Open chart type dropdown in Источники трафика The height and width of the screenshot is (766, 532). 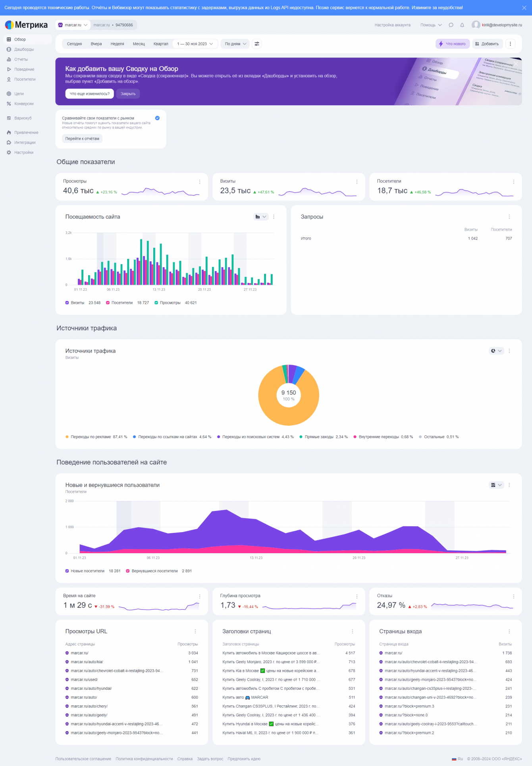click(x=496, y=351)
